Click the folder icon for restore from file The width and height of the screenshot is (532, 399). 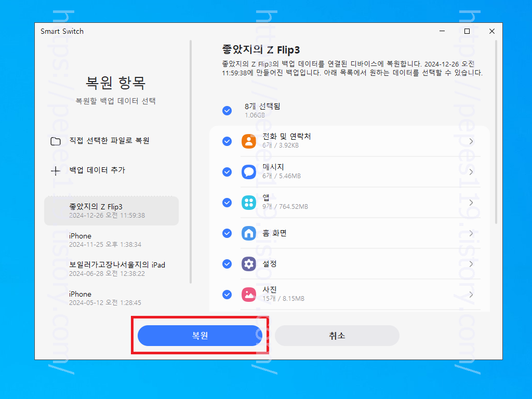56,141
